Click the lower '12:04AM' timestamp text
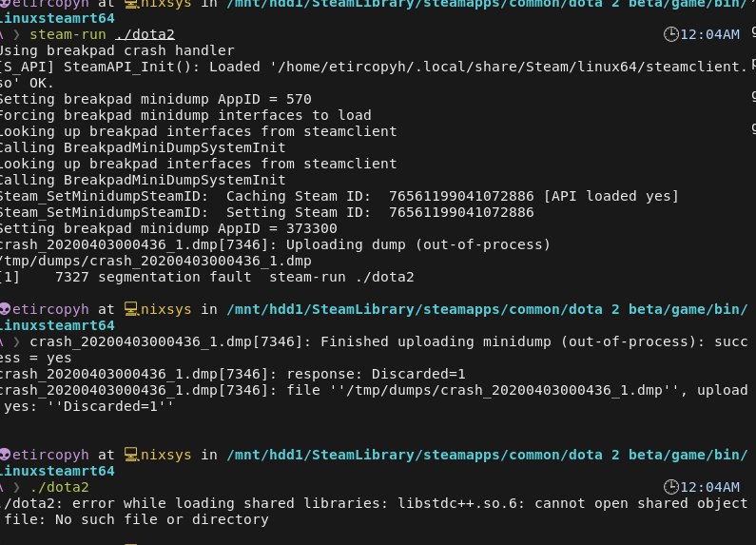Viewport: 756px width, 545px height. pos(709,487)
